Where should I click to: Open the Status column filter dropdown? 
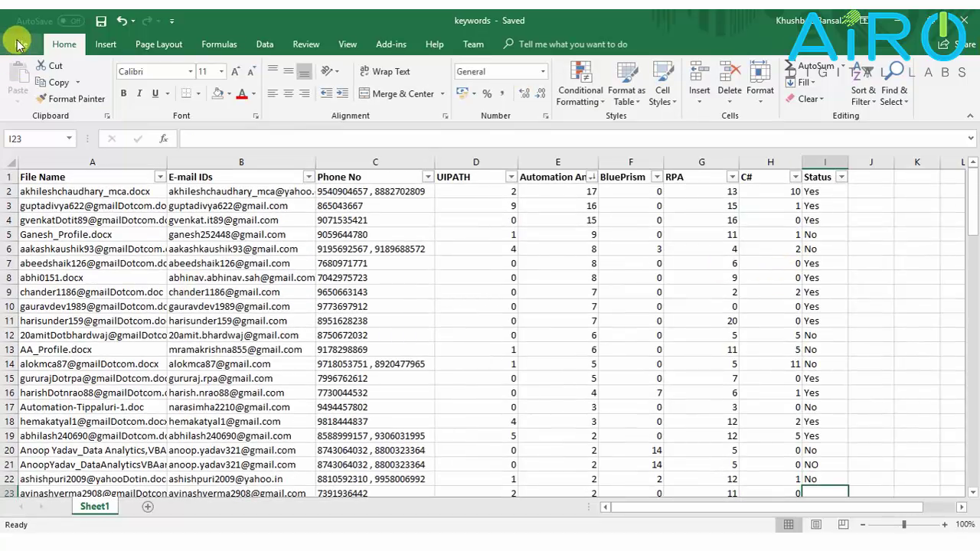tap(841, 177)
